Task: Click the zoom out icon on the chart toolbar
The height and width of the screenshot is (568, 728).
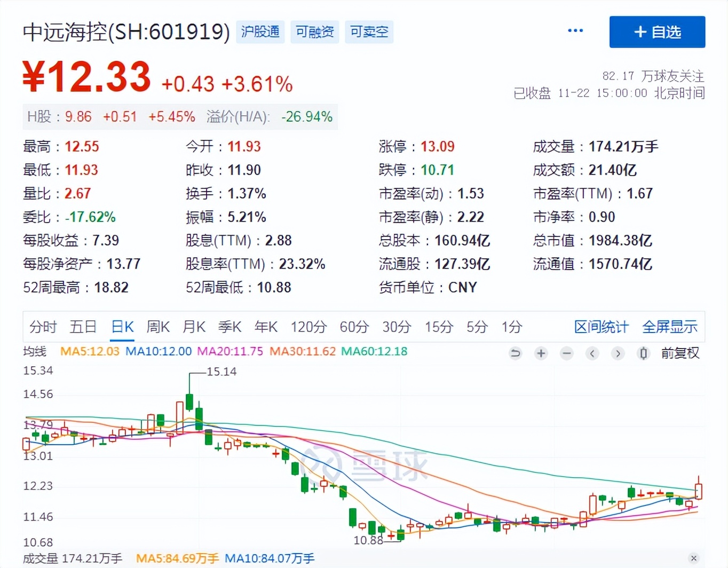Action: (x=566, y=353)
